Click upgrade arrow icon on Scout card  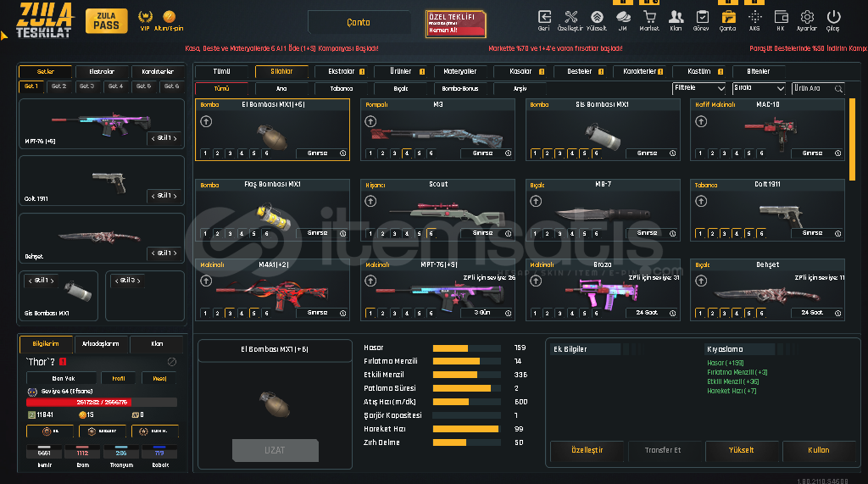(x=370, y=201)
